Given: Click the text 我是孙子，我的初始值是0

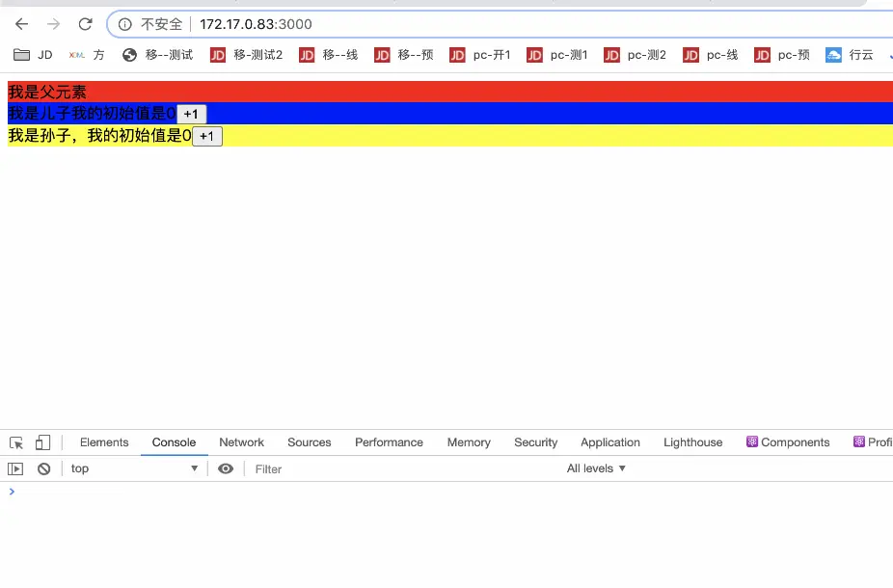Looking at the screenshot, I should (x=99, y=136).
